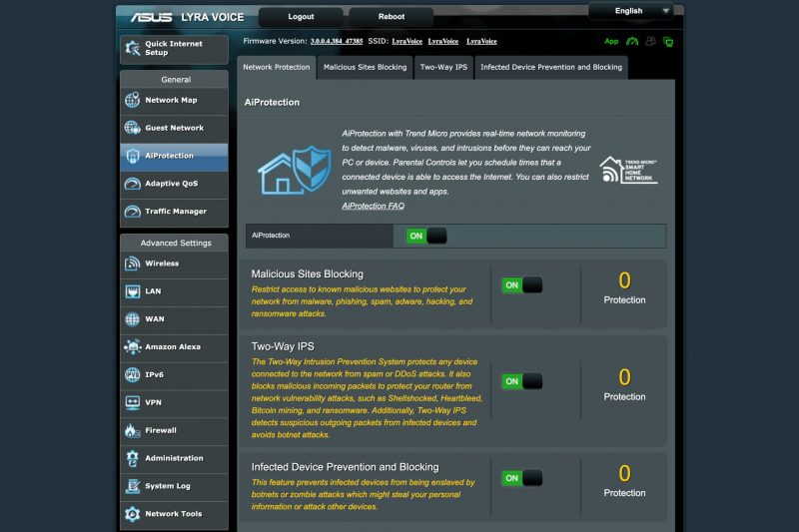
Task: Switch to Network Protection tab
Action: pyautogui.click(x=277, y=68)
